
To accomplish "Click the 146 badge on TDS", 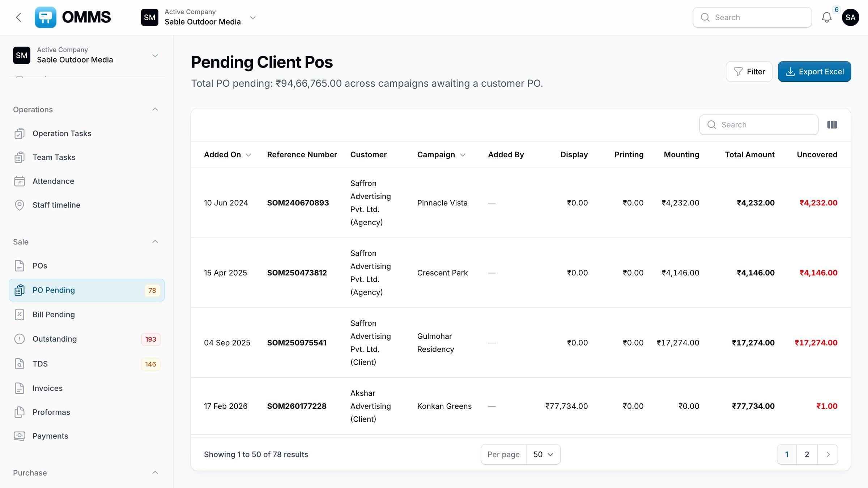I will coord(151,364).
